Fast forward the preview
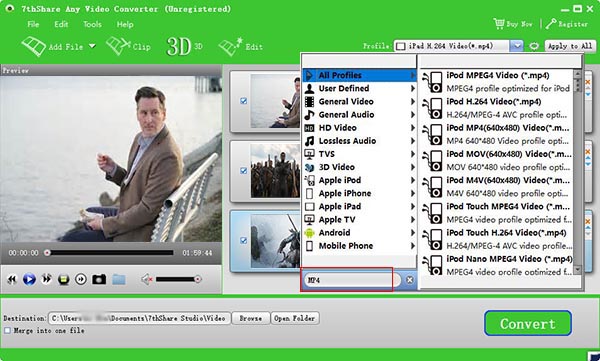Viewport: 600px width, 361px height. point(46,279)
